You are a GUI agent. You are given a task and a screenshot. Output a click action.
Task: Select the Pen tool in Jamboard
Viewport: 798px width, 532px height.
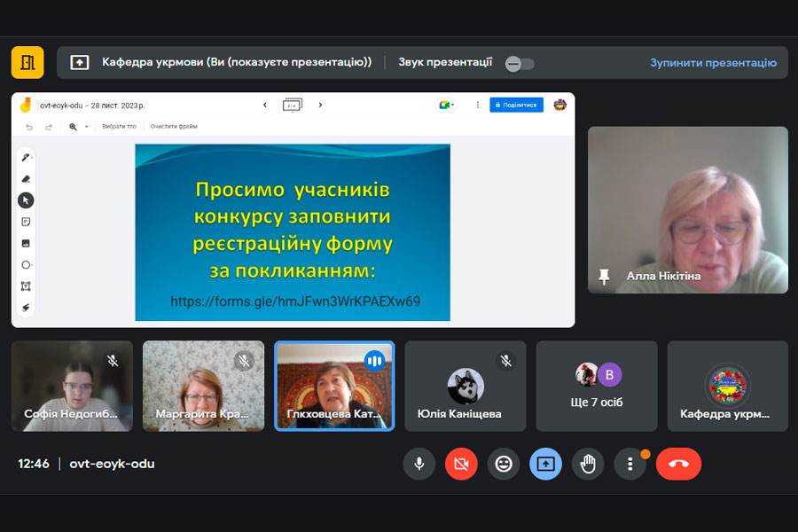(26, 157)
